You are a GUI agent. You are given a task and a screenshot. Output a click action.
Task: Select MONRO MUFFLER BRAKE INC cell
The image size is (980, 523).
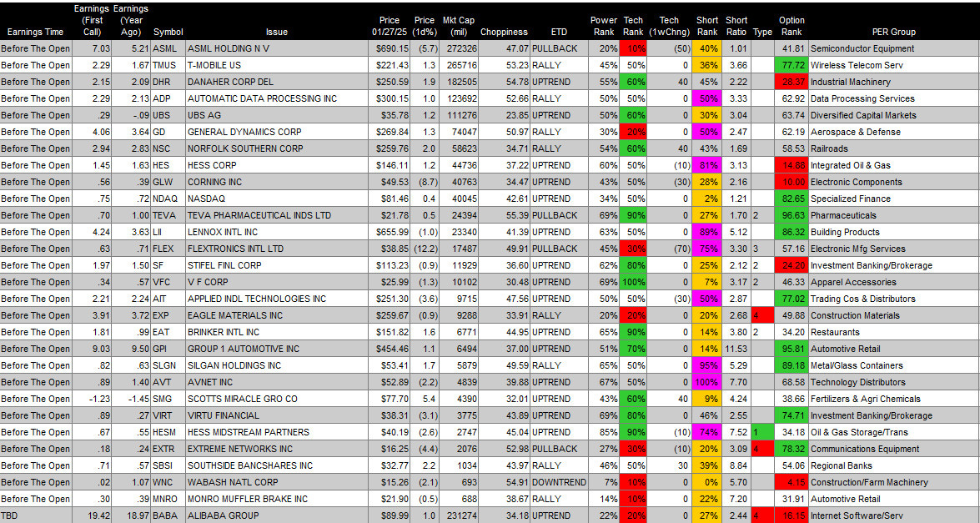277,499
